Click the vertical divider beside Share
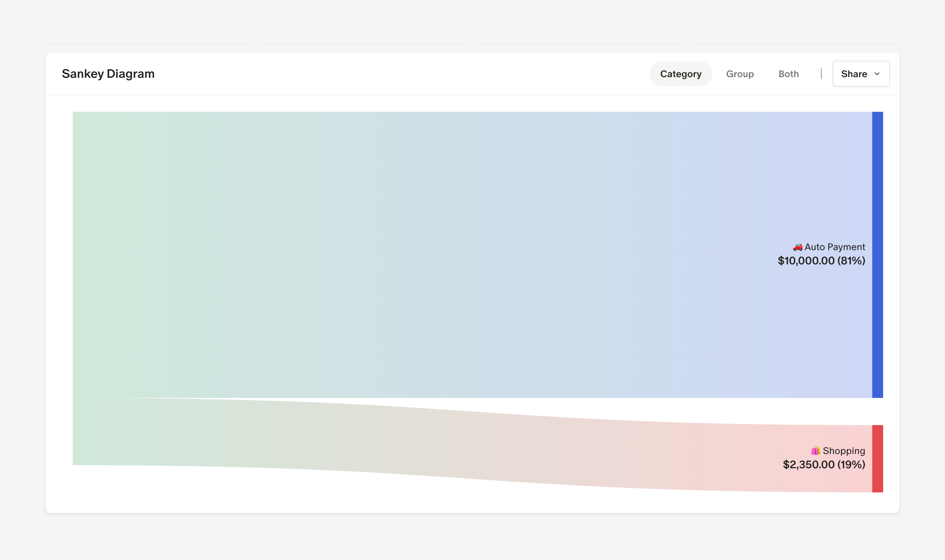 point(821,74)
